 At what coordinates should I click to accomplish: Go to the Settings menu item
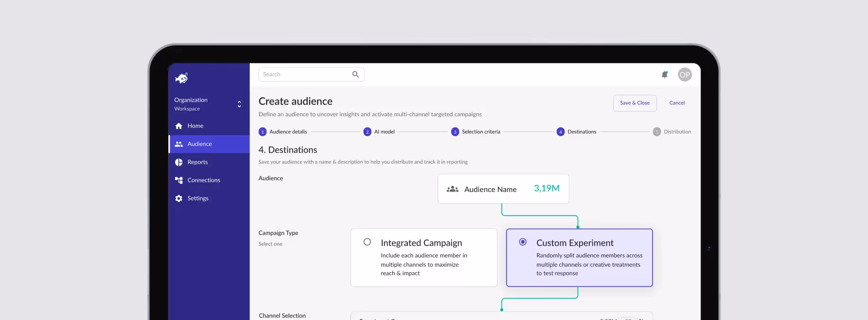[x=209, y=199]
